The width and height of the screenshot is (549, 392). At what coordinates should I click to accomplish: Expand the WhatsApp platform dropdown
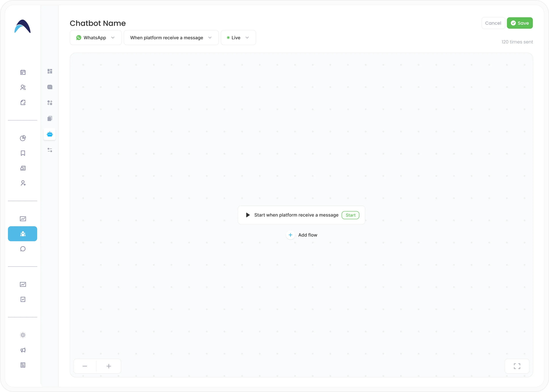(96, 38)
